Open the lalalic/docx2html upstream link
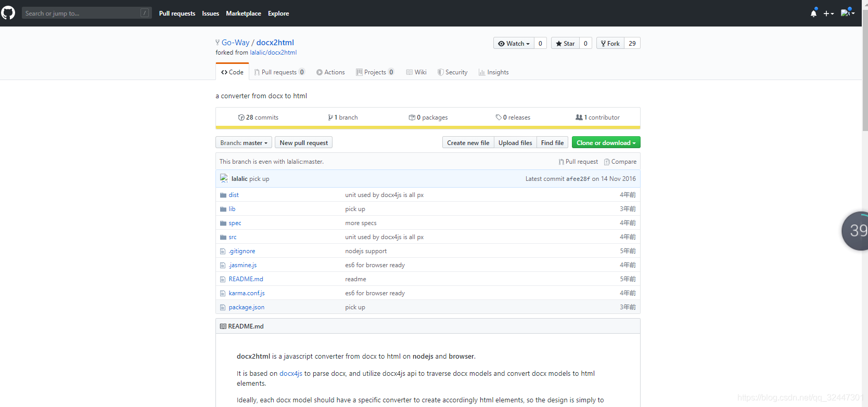Screen dimensions: 868x407 [273, 52]
